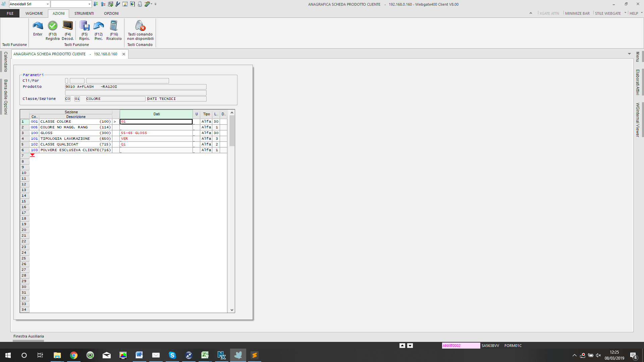Click the Tasti comando non disponibili icon
This screenshot has height=362, width=644.
click(x=140, y=26)
